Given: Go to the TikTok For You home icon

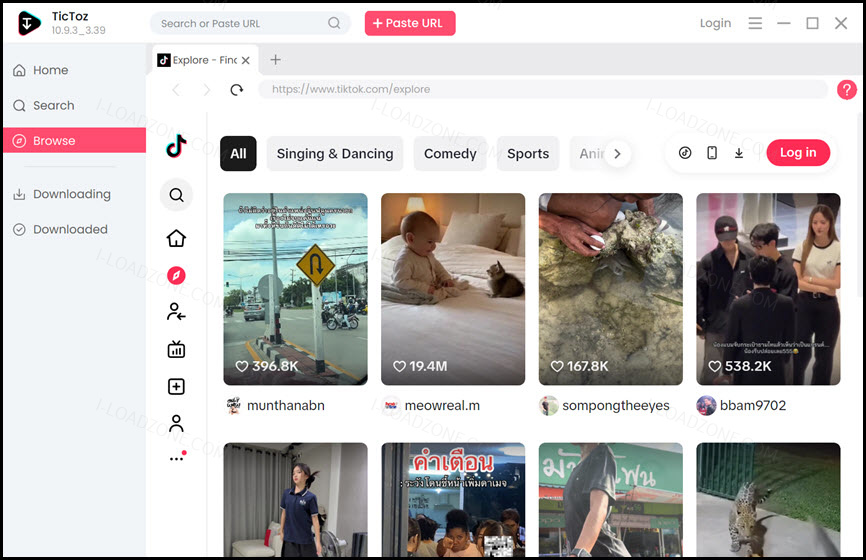Looking at the screenshot, I should click(176, 239).
